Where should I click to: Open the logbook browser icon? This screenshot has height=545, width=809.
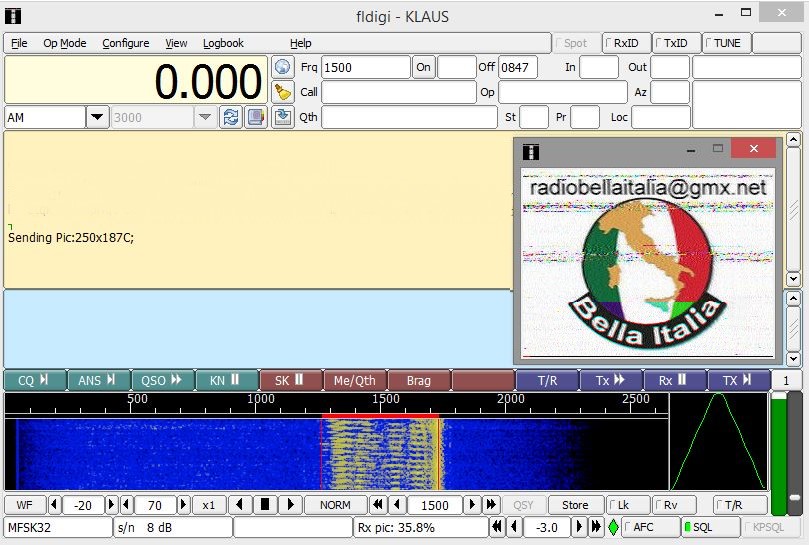pos(256,117)
